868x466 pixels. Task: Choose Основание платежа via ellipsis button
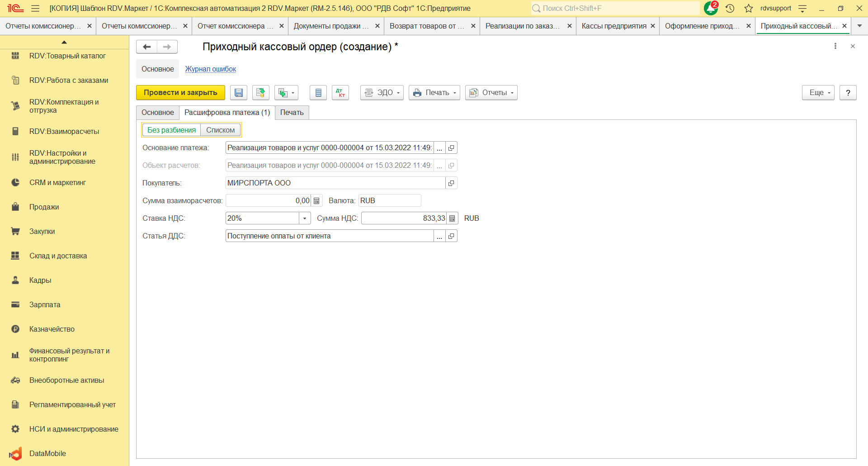click(x=439, y=148)
